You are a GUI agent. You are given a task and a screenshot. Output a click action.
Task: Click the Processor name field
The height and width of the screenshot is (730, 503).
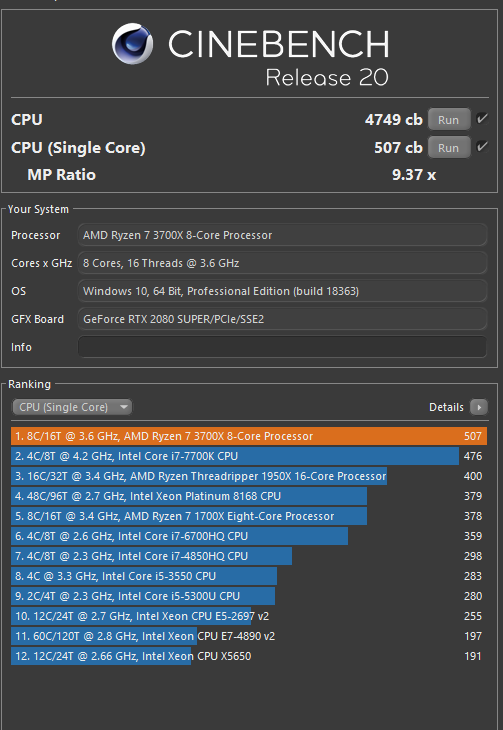point(282,235)
